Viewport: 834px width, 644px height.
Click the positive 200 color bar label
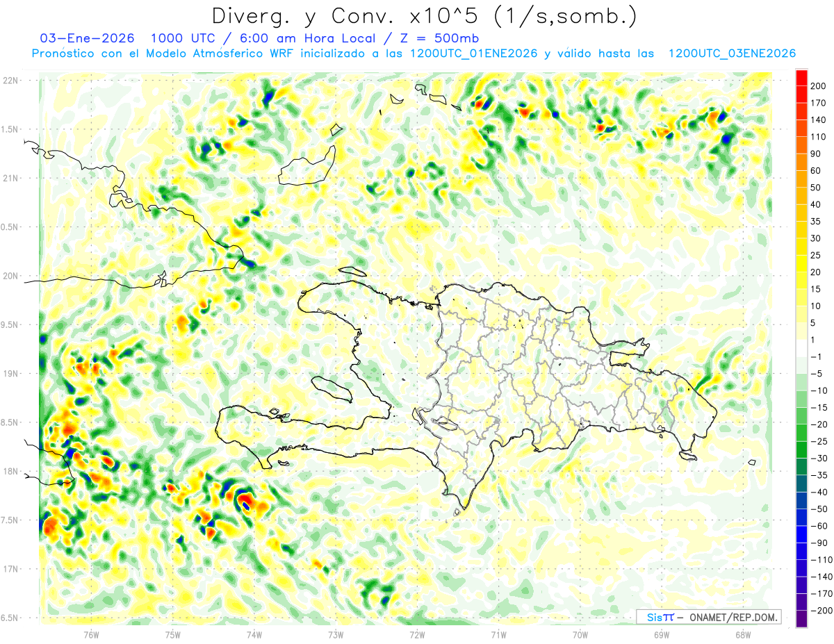coord(817,85)
